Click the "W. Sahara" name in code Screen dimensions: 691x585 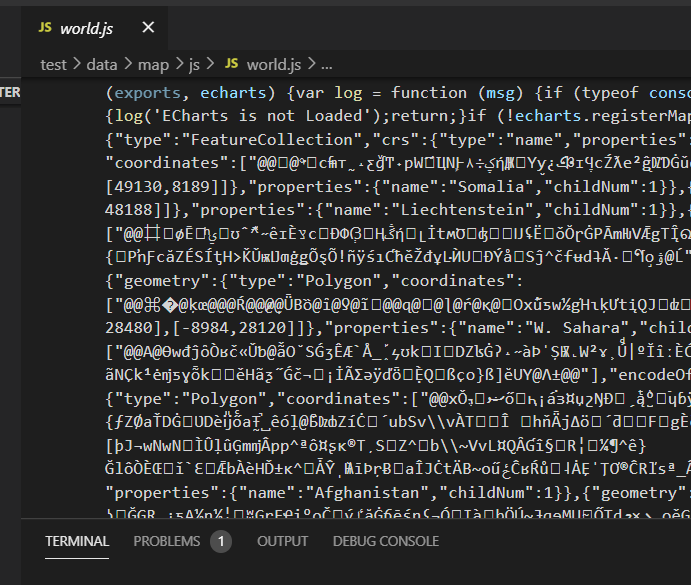click(576, 328)
